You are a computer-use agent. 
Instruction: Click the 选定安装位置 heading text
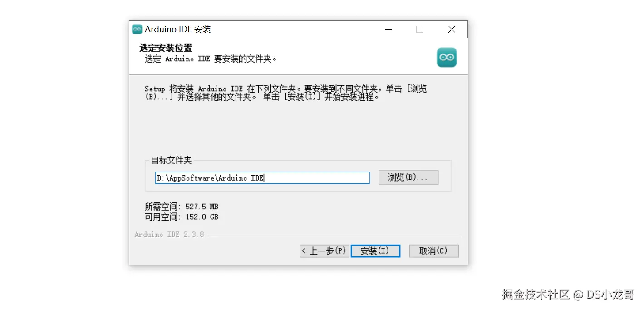[166, 48]
